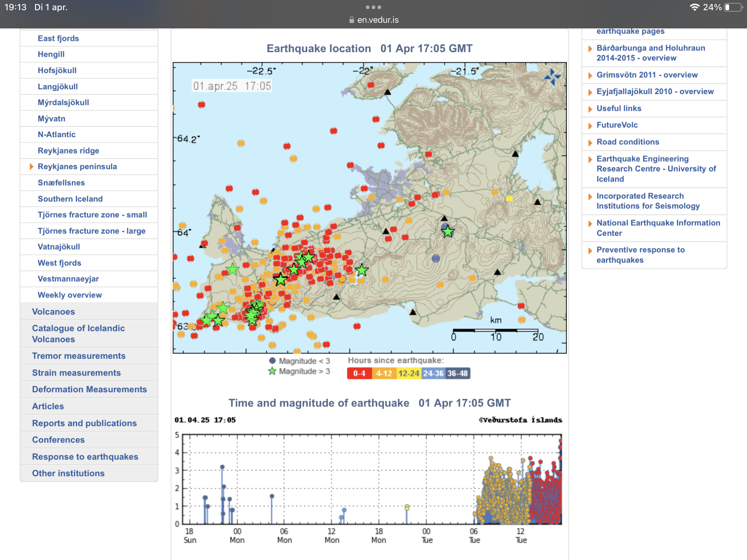
Task: Click the orange arrow beside Road conditions
Action: coord(590,143)
